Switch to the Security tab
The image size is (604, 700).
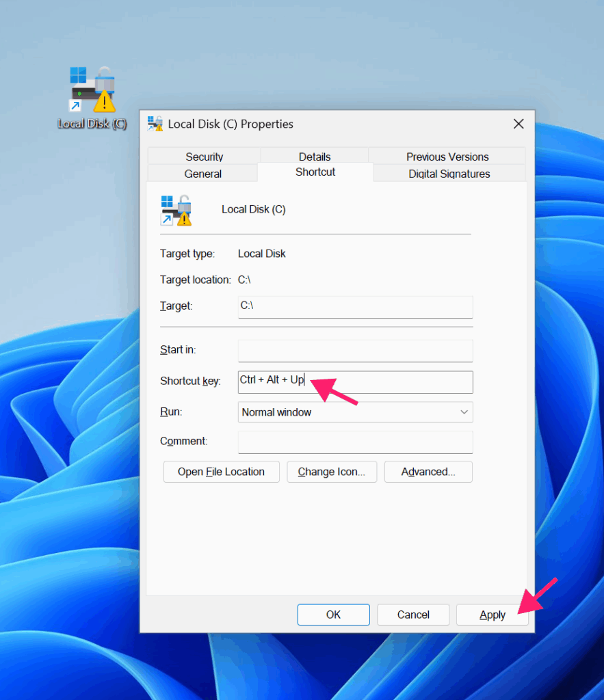pyautogui.click(x=204, y=157)
